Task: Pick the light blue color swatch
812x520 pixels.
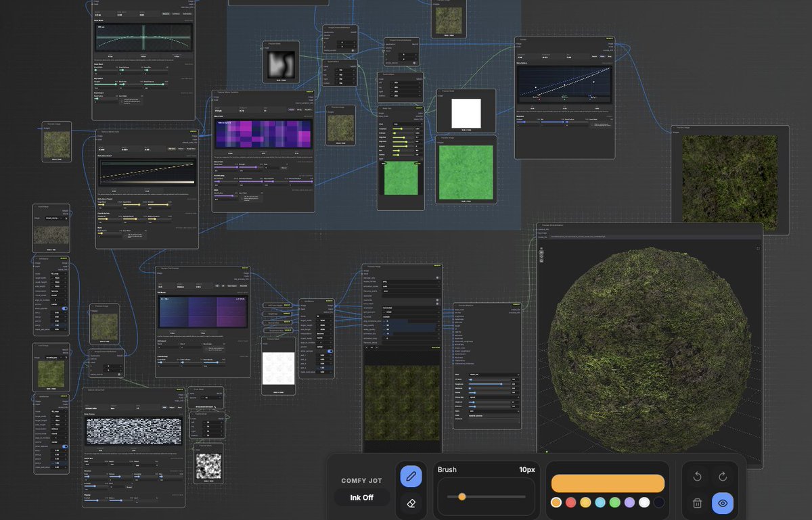Action: point(600,502)
